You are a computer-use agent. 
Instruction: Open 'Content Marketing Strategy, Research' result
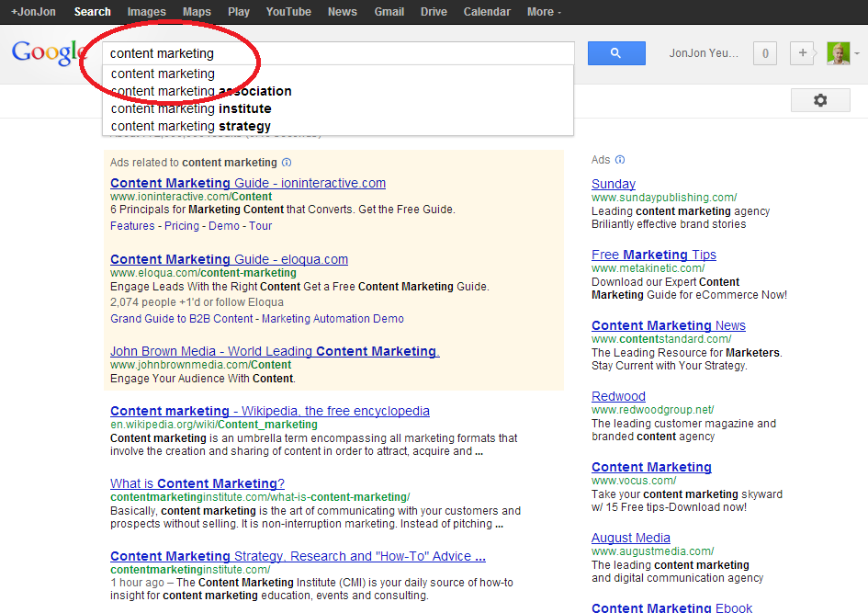coord(298,556)
